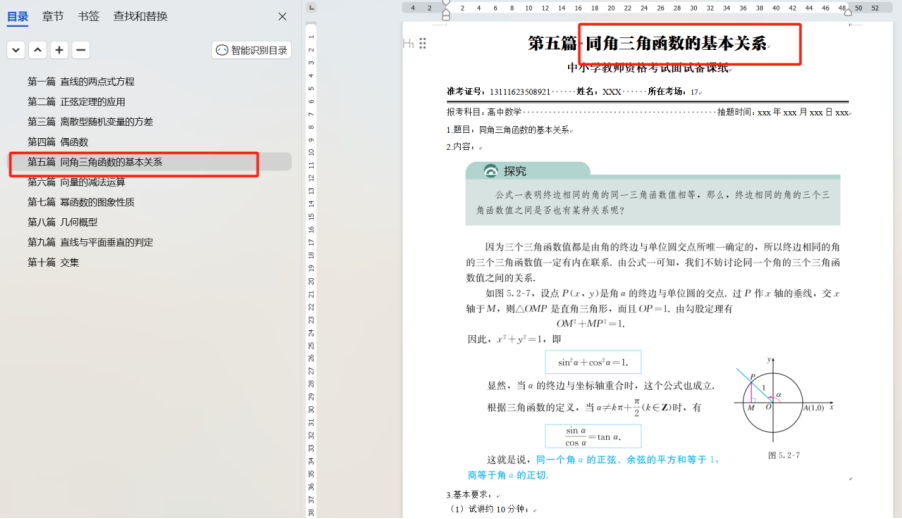Go to 第一篇 直线的两点式方程
The image size is (902, 519).
pyautogui.click(x=81, y=81)
